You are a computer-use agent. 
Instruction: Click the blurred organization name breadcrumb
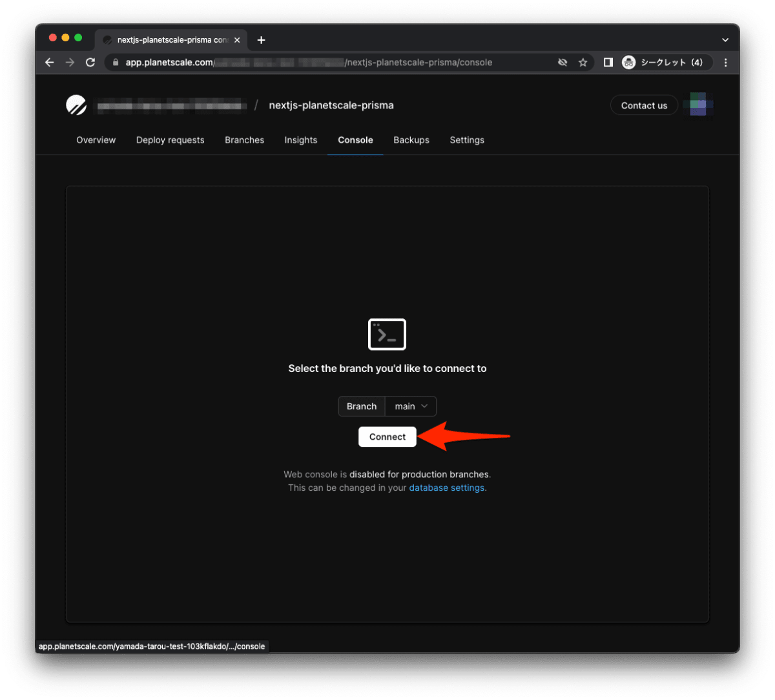point(172,105)
